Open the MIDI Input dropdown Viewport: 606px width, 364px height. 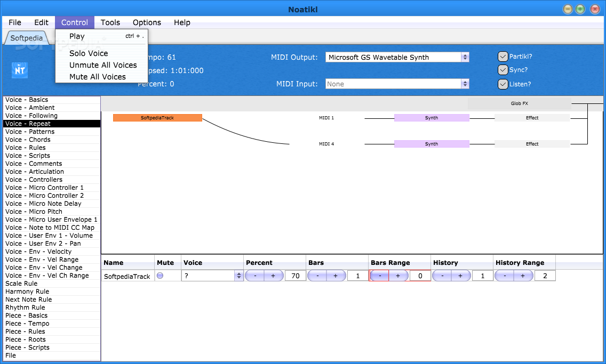(x=397, y=84)
